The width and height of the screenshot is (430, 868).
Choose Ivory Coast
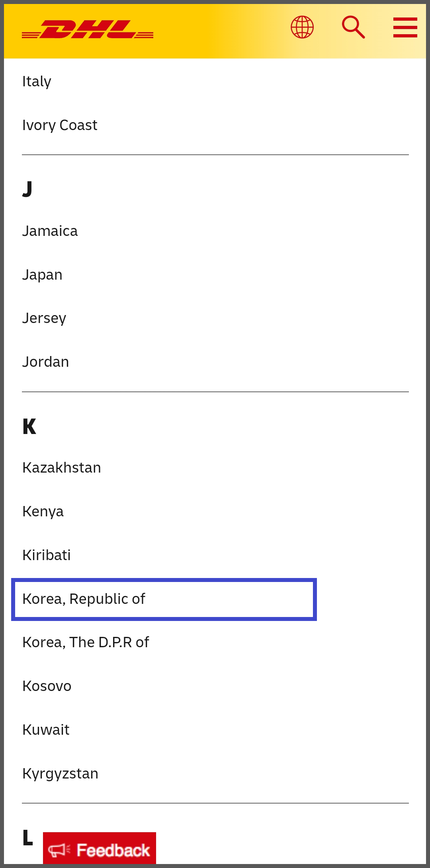tap(60, 125)
